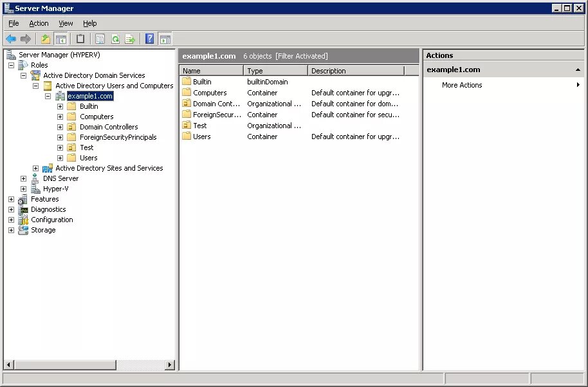The height and width of the screenshot is (387, 588).
Task: Open the Properties toolbar icon
Action: [x=100, y=39]
